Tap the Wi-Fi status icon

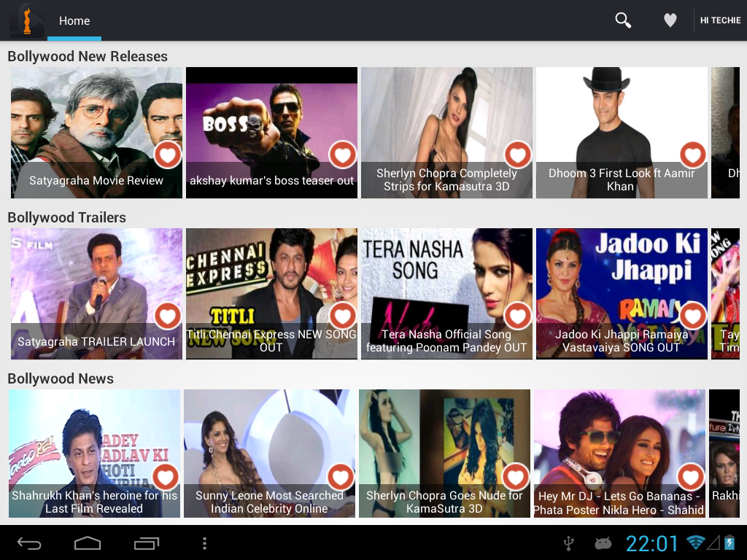point(695,542)
